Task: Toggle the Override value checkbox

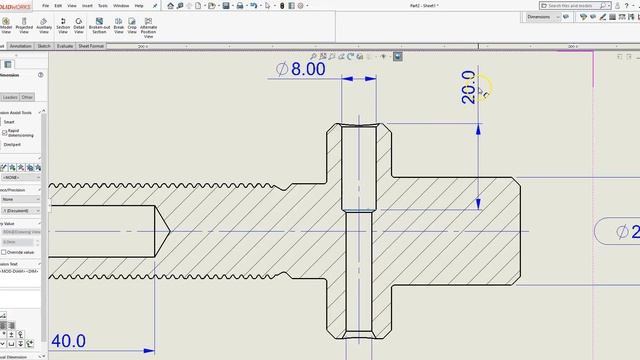Action: coord(4,252)
